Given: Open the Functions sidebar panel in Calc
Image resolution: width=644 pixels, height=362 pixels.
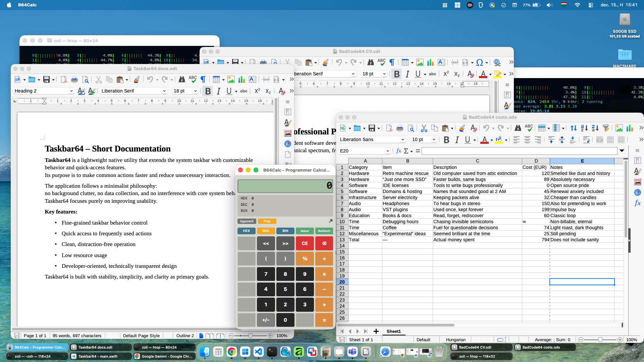Looking at the screenshot, I should [638, 203].
